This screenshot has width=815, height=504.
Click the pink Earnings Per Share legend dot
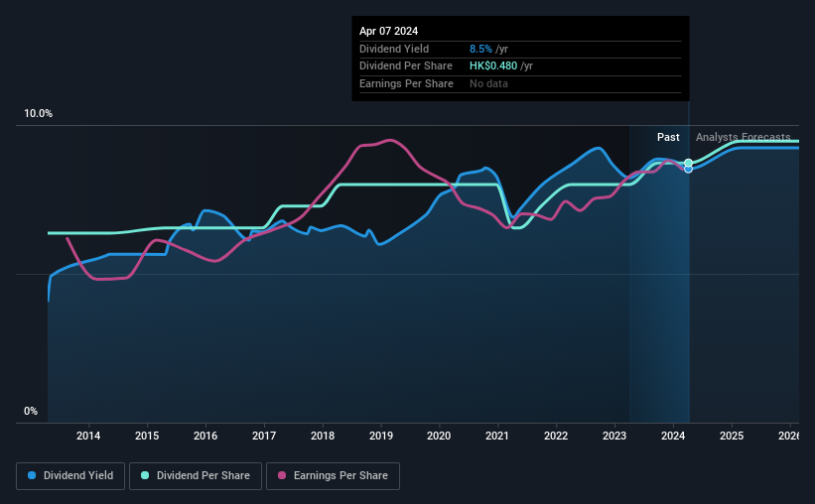point(282,475)
